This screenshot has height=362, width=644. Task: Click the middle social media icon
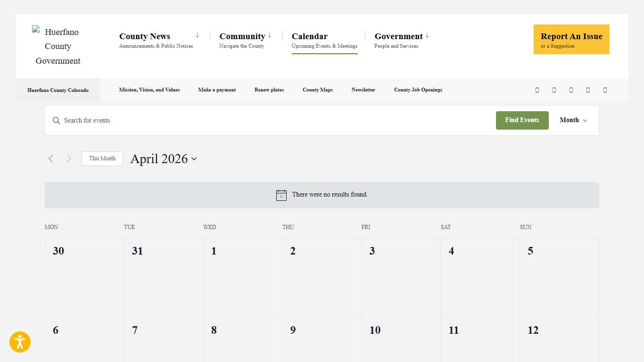(x=571, y=90)
